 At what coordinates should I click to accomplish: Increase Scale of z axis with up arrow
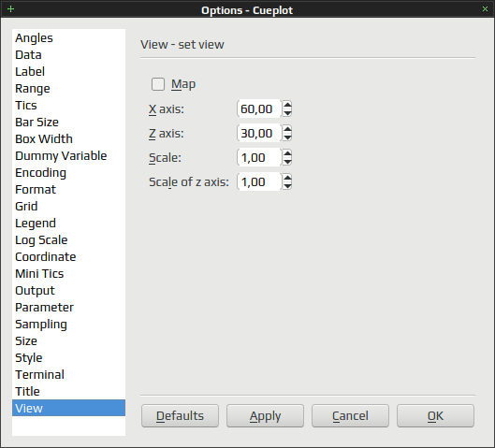tap(287, 178)
